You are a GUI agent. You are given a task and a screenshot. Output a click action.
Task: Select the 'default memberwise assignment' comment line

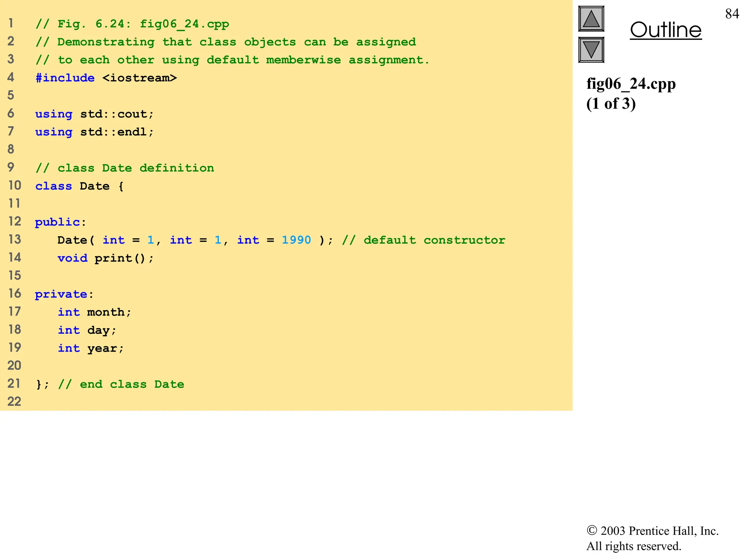233,60
